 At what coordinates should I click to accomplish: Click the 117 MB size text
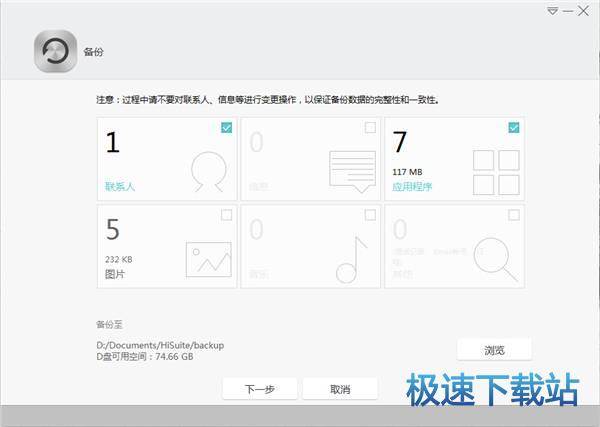click(407, 172)
